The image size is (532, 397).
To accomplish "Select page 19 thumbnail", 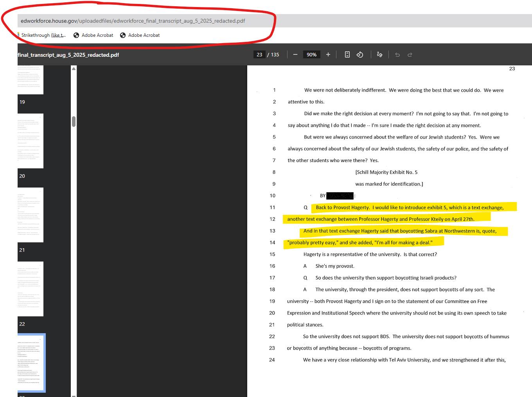I will (x=31, y=80).
